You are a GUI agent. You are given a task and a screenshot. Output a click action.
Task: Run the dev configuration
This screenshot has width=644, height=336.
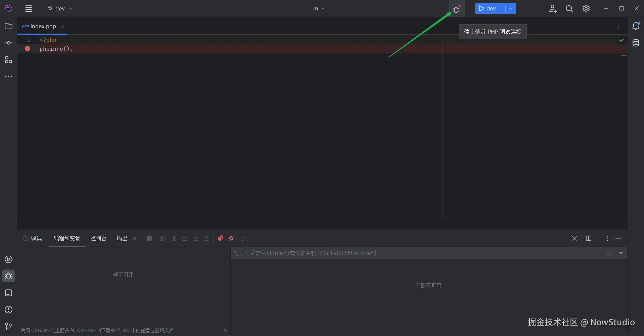[x=490, y=9]
